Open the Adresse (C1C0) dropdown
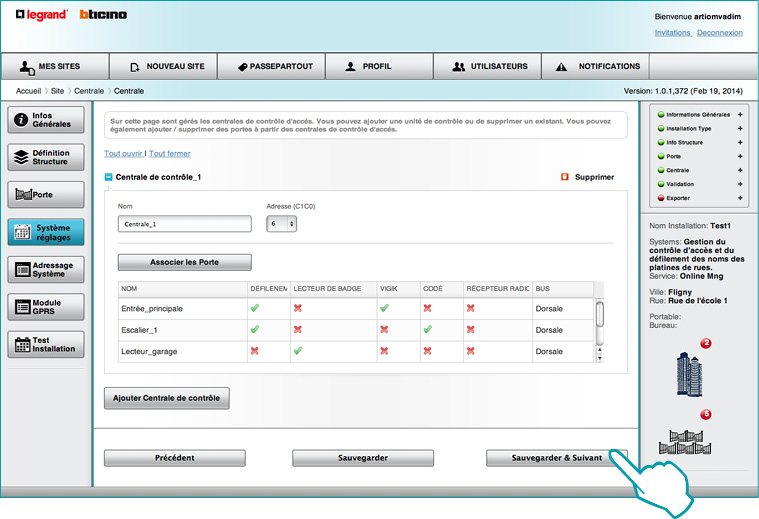 pos(281,224)
